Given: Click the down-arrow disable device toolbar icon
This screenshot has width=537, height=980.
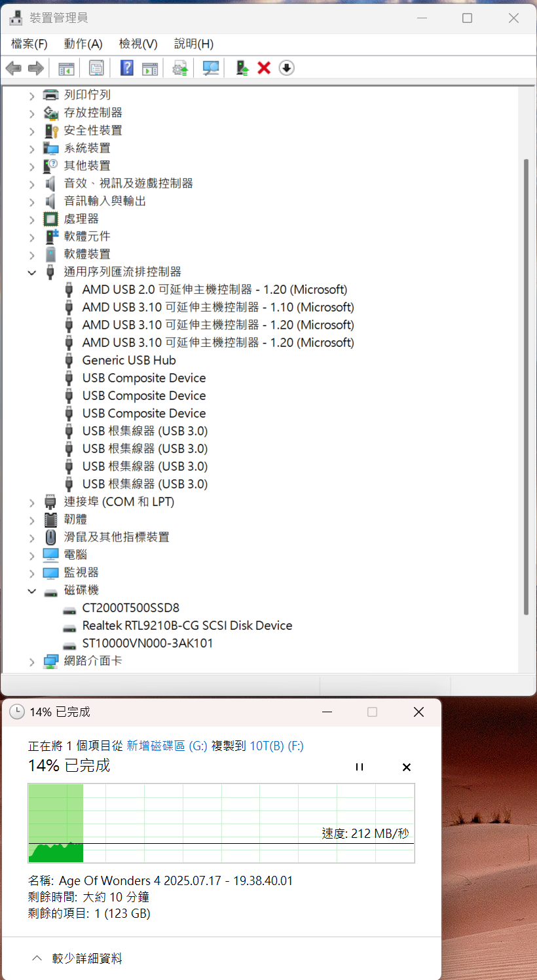Looking at the screenshot, I should (x=286, y=68).
